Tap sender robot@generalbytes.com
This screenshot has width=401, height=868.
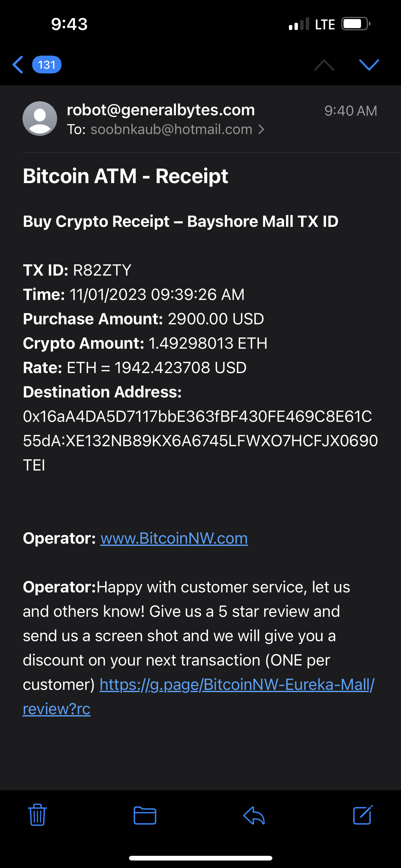click(161, 110)
